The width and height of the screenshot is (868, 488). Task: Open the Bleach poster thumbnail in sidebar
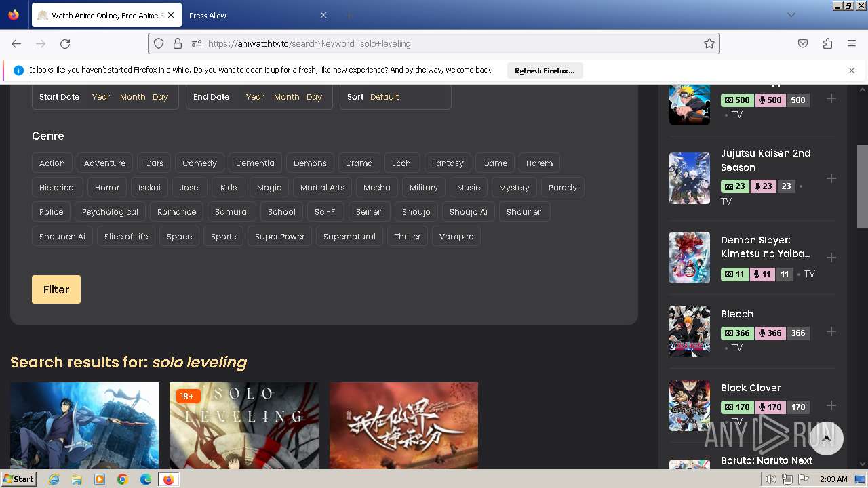click(x=690, y=331)
